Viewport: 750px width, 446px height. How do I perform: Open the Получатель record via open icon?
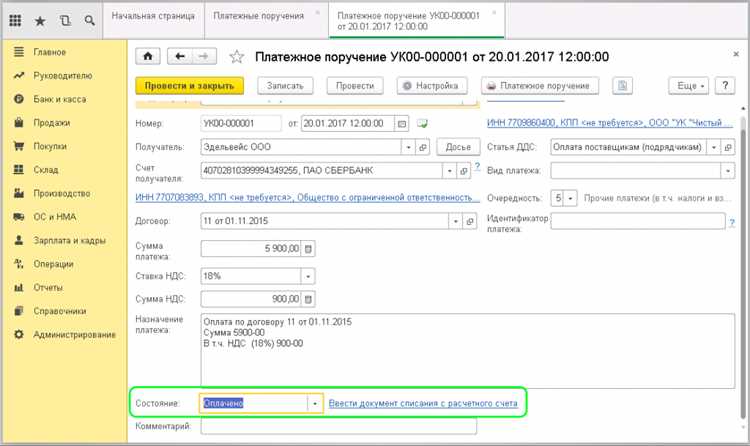(x=422, y=147)
